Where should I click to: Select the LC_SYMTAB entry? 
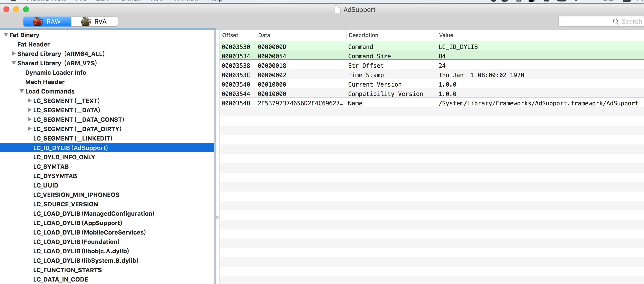coord(51,167)
